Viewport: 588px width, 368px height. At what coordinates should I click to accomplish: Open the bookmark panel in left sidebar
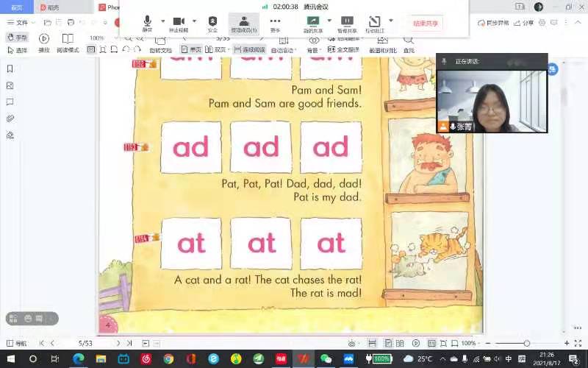click(10, 68)
